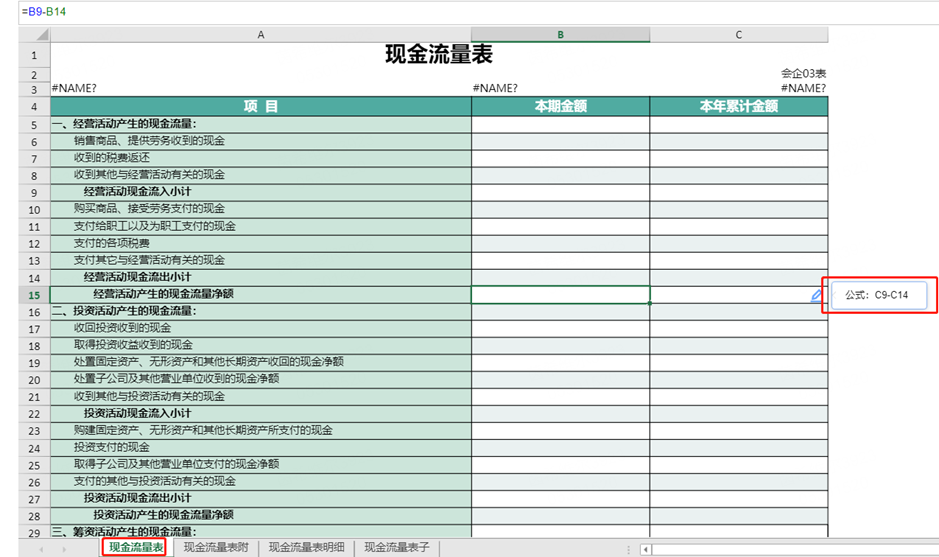Viewport: 939px width, 557px height.
Task: Switch to the 现金流量表 sheet tab
Action: 135,547
